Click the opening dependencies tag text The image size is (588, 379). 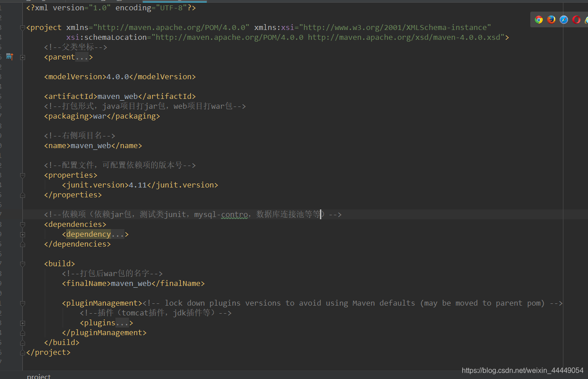pos(75,224)
